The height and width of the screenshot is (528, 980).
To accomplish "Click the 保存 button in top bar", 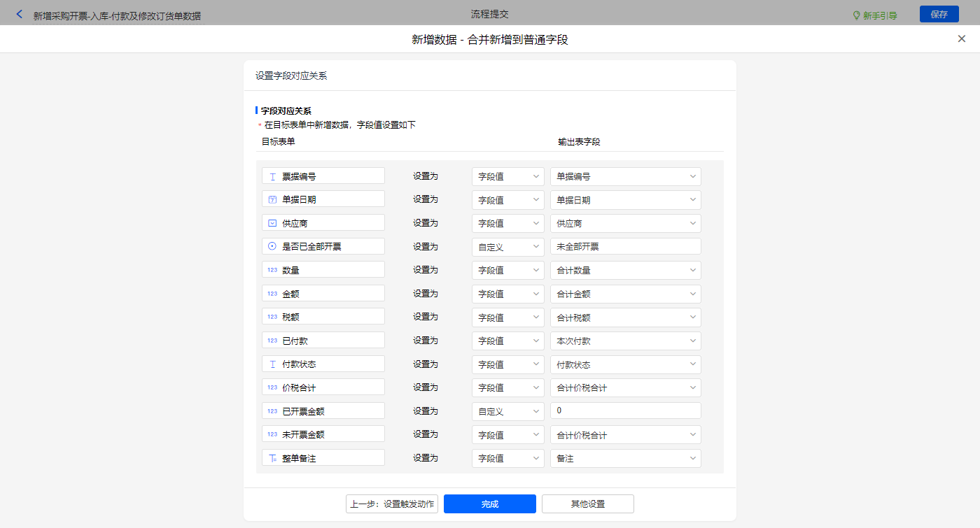I will click(939, 14).
